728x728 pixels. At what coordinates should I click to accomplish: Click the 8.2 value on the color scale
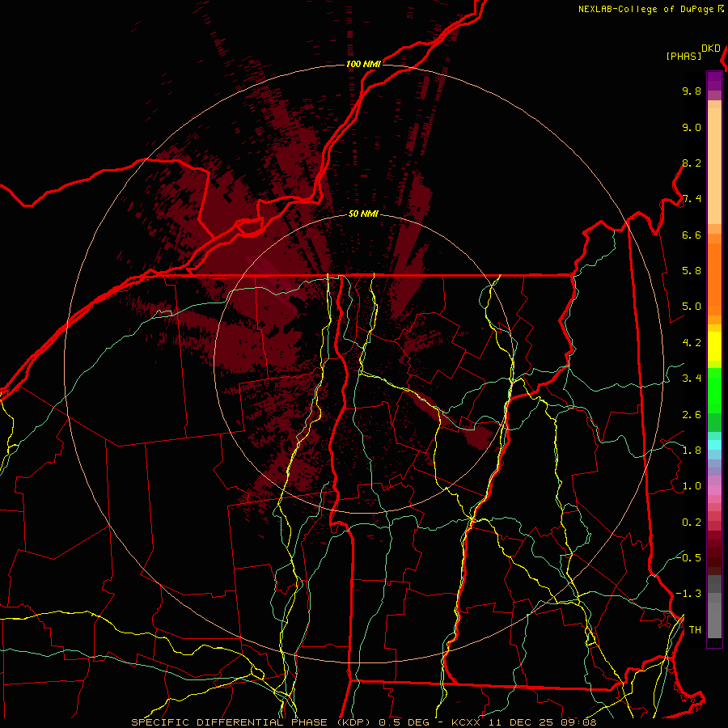click(692, 163)
